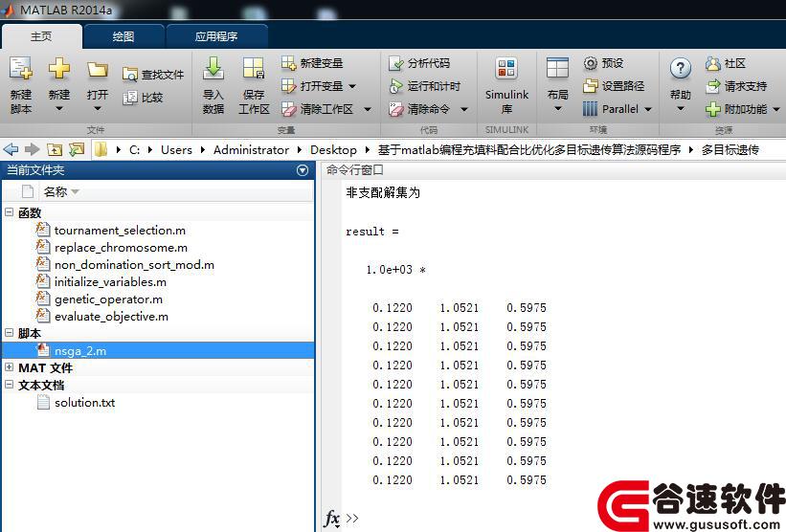Screen dimensions: 786x532
Task: Click 多目标遗传 folder in the path
Action: (730, 150)
